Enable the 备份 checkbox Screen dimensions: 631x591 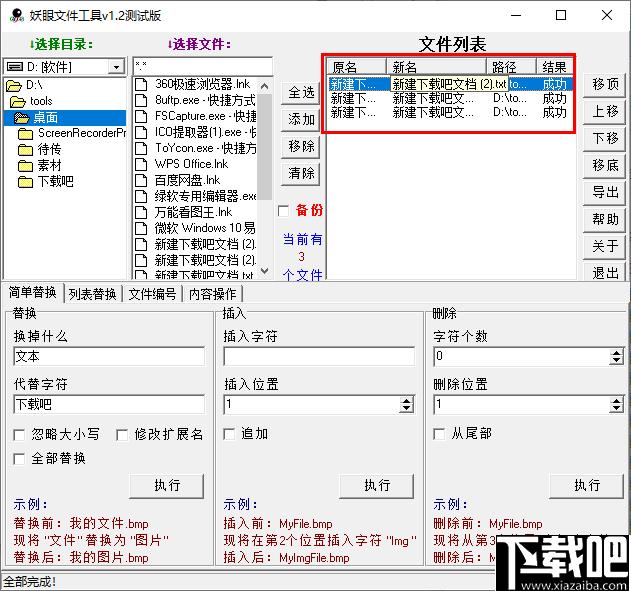coord(283,211)
